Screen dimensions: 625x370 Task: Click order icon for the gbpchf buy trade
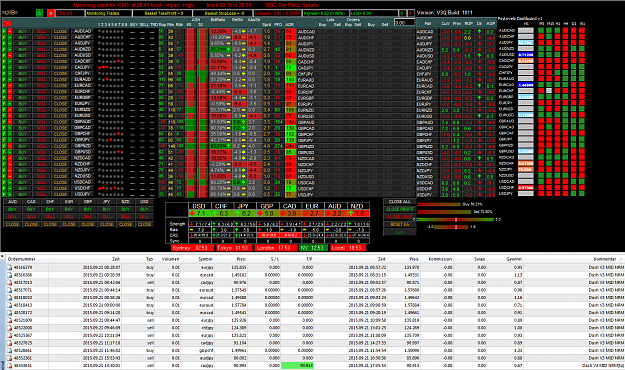(x=9, y=350)
